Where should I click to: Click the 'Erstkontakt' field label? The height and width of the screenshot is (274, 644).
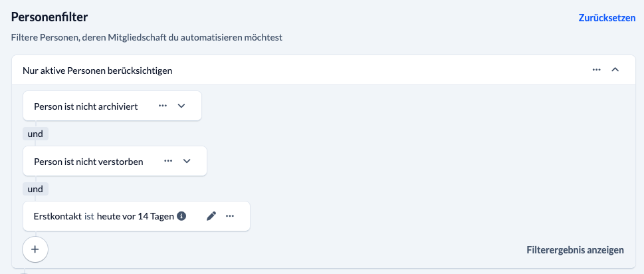click(58, 217)
